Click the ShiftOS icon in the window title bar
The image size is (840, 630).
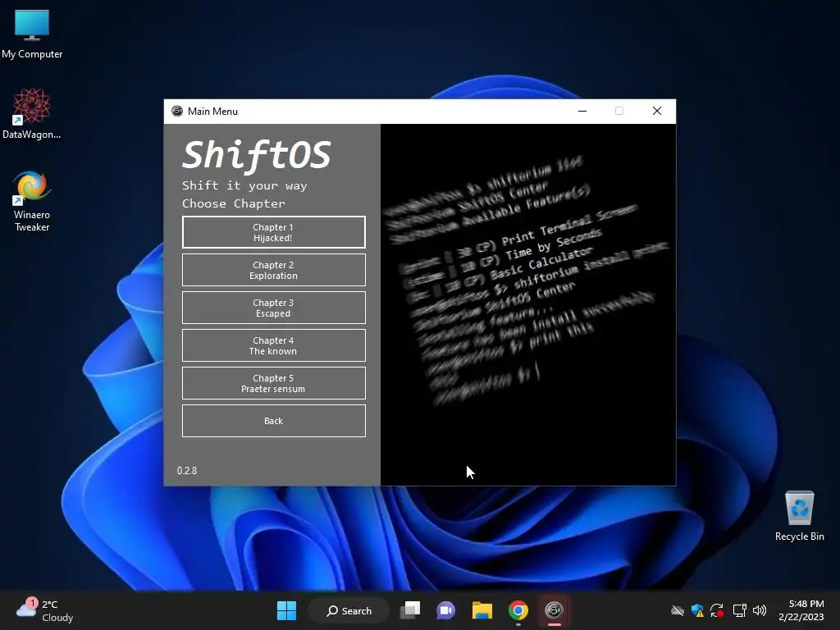(177, 111)
